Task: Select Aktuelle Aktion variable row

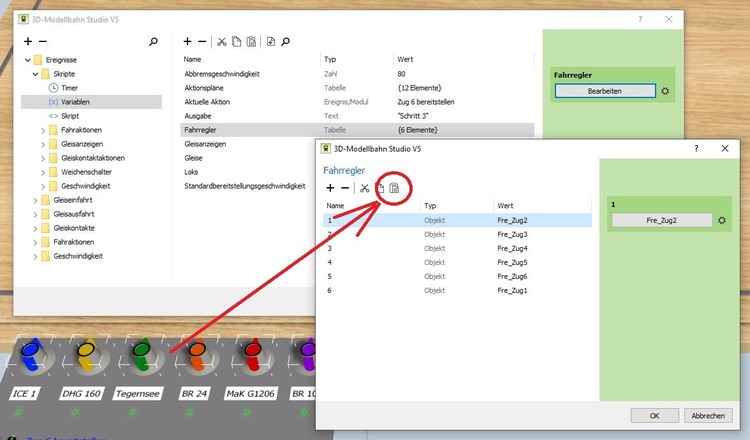Action: pos(357,102)
